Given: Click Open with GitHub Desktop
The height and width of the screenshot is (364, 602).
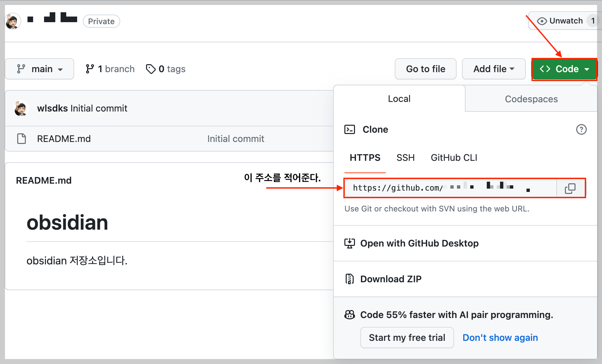Looking at the screenshot, I should [419, 243].
